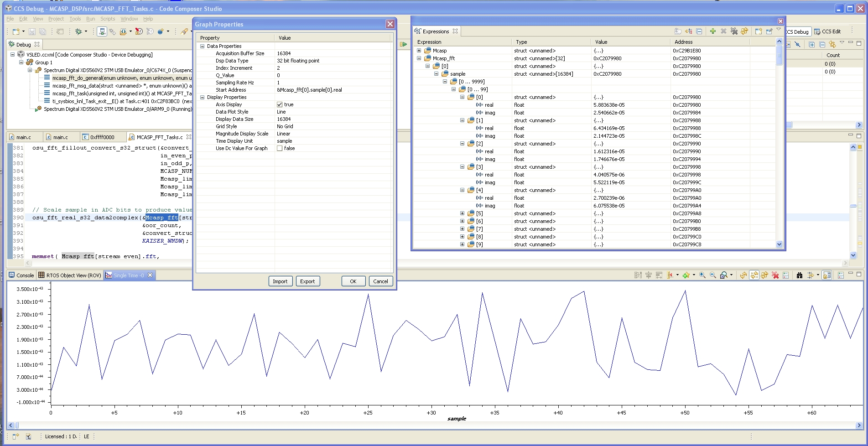
Task: Click Cancel in Graph Properties dialog
Action: click(380, 281)
